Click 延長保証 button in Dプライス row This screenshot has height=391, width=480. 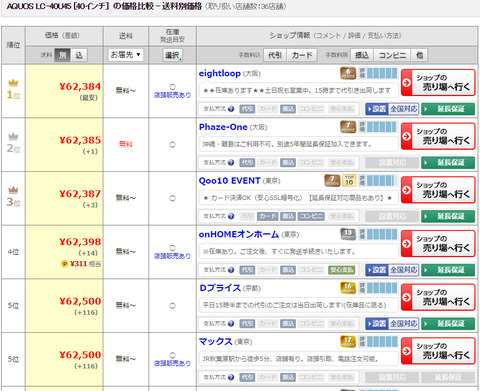click(x=448, y=324)
